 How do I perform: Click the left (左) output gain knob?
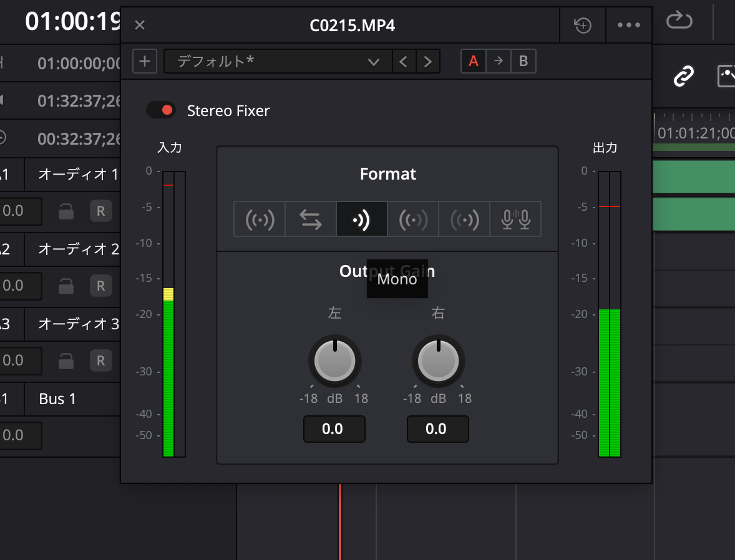[335, 361]
